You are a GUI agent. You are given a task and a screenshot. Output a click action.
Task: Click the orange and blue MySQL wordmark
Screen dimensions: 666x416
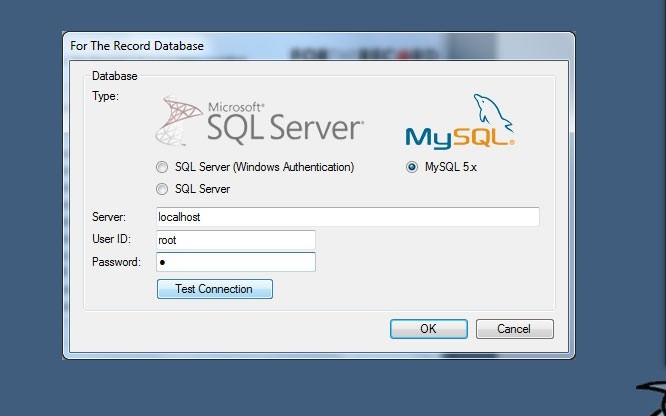tap(444, 136)
